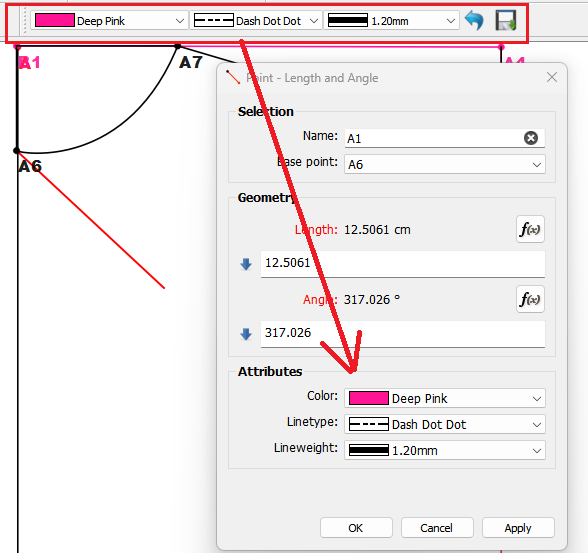Expand the Base point A6 dropdown

click(x=445, y=164)
